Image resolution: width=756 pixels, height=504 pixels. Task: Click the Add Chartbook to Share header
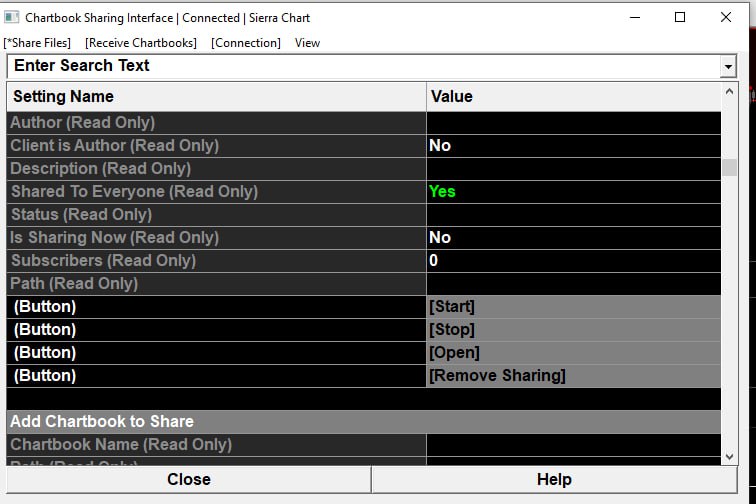(x=364, y=422)
